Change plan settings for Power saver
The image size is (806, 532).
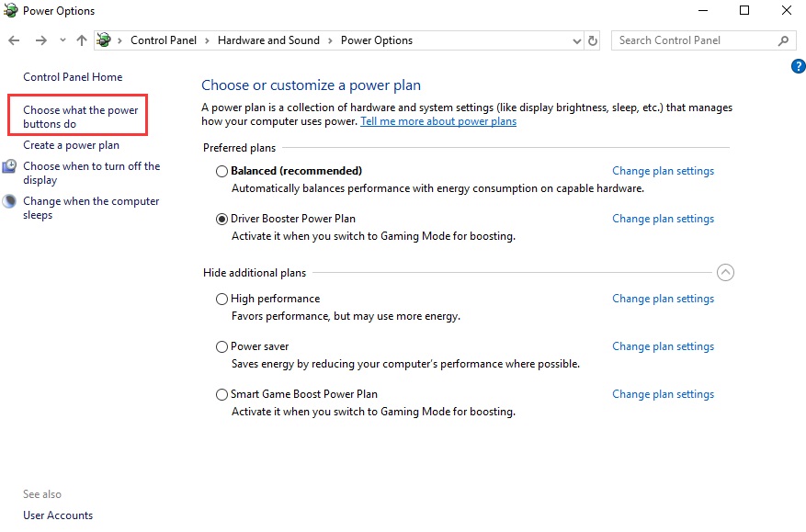click(x=664, y=346)
